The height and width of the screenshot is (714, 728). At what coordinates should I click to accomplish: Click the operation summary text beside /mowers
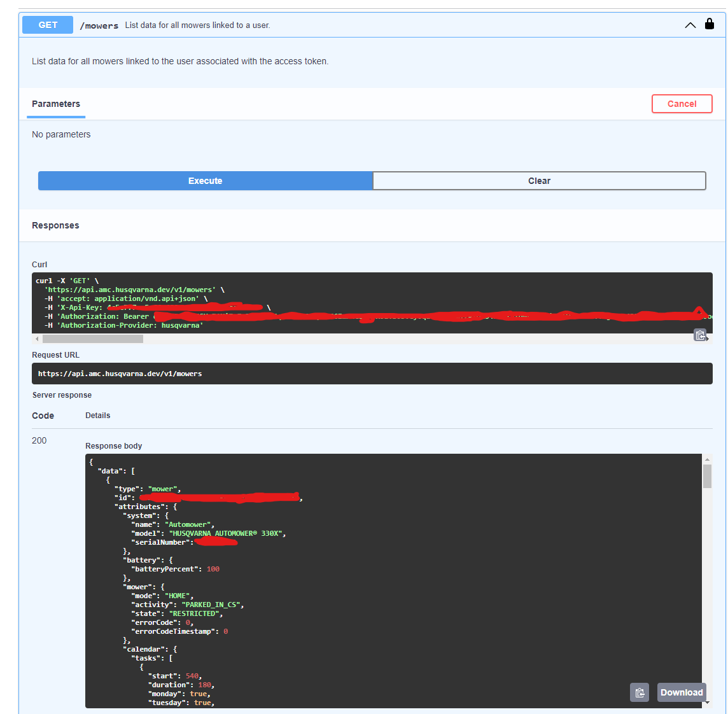click(197, 25)
